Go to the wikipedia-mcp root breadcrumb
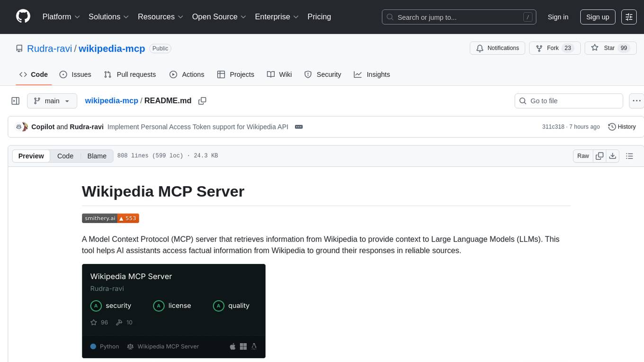Viewport: 644px width, 362px height. [111, 100]
